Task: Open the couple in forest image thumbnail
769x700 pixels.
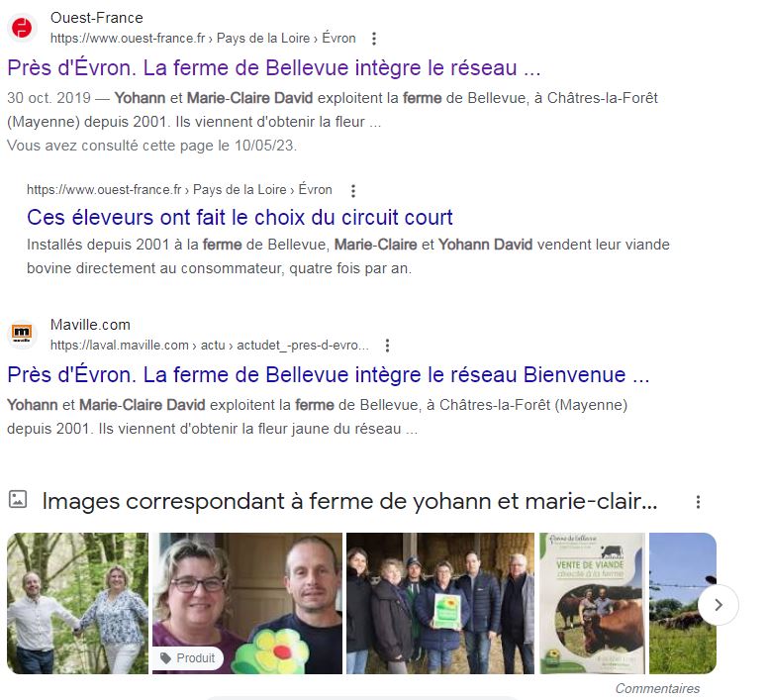Action: [x=77, y=603]
